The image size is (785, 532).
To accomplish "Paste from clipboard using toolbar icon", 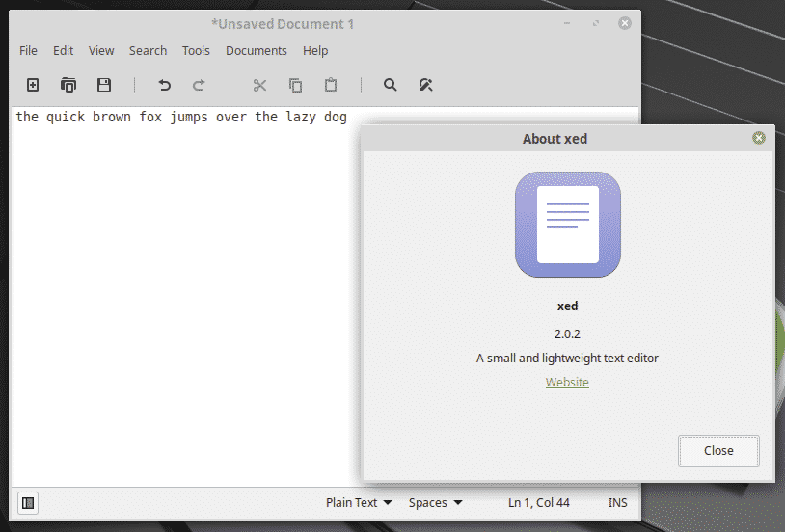I will 331,85.
